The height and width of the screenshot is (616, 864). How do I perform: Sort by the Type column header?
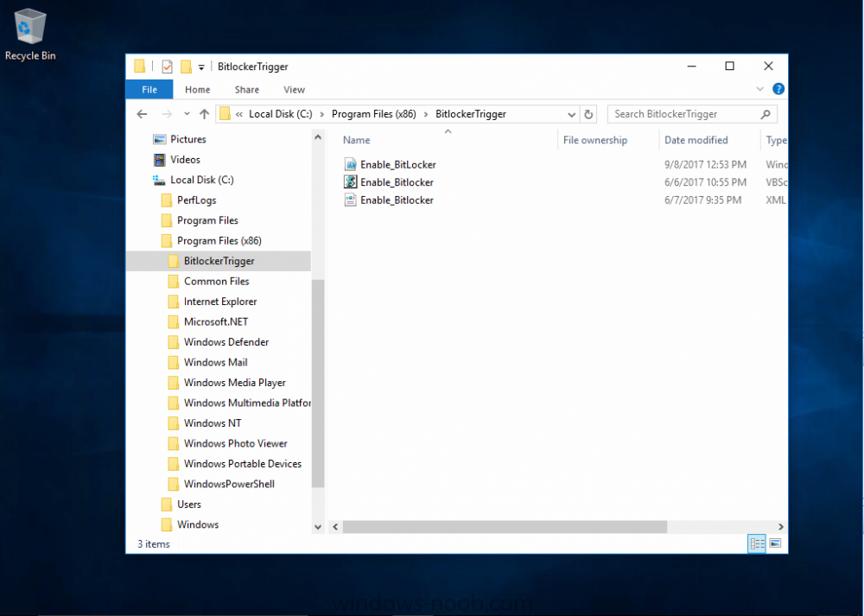point(774,140)
